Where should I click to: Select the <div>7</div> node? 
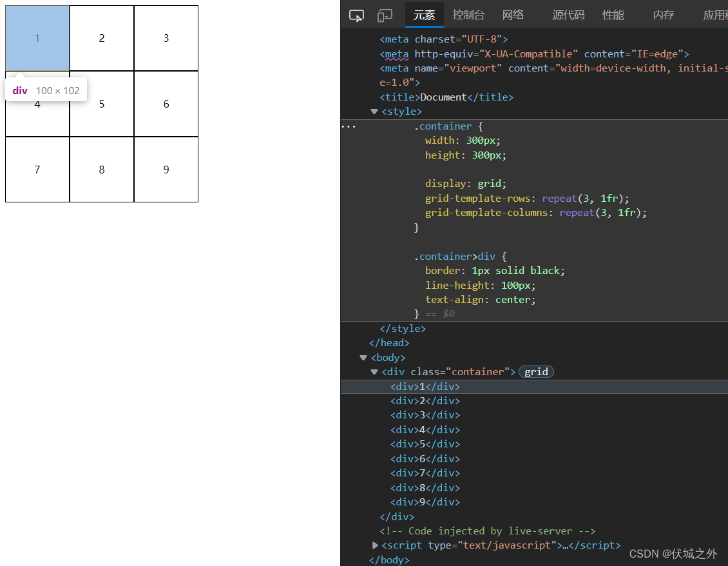click(x=425, y=474)
